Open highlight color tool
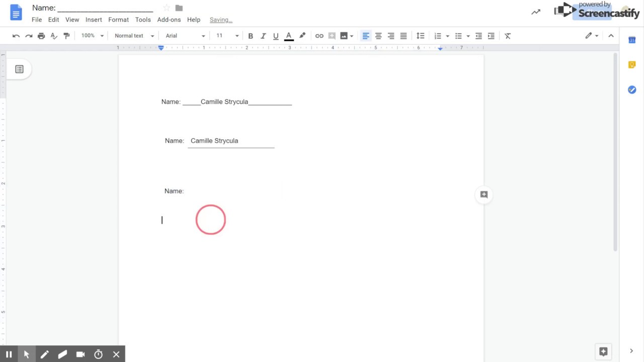 pyautogui.click(x=302, y=36)
